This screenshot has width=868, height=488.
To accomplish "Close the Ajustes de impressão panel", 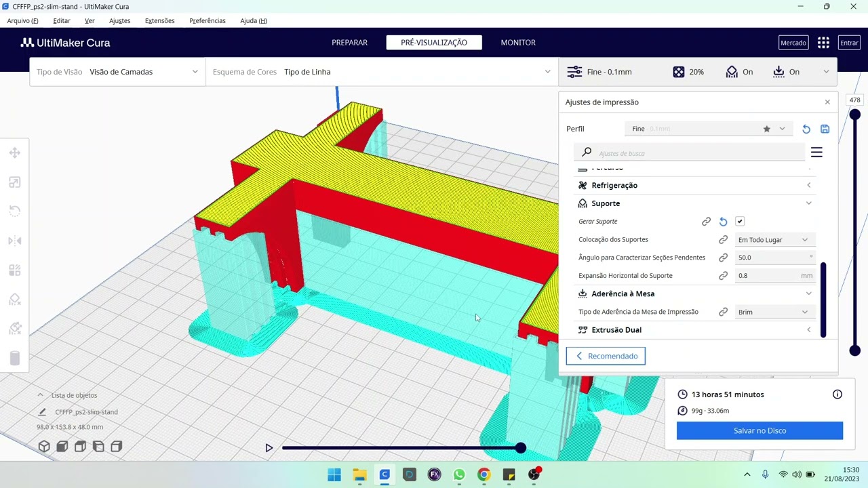I will (x=827, y=102).
